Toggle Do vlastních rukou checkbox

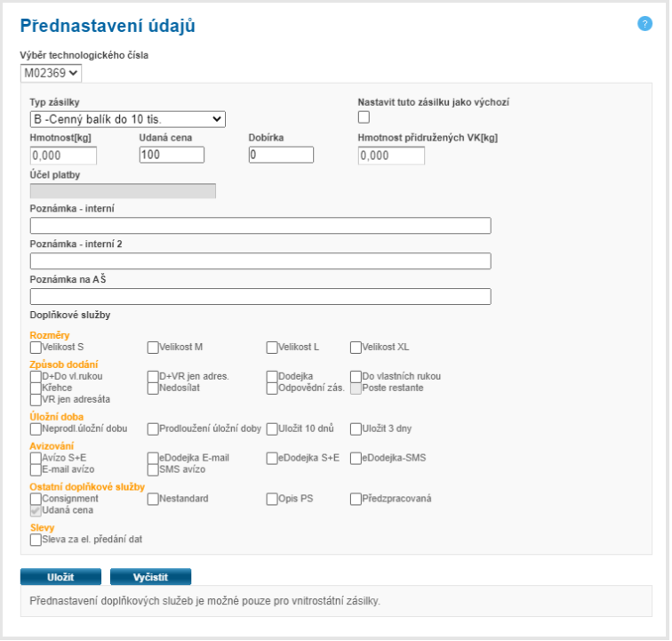coord(356,377)
